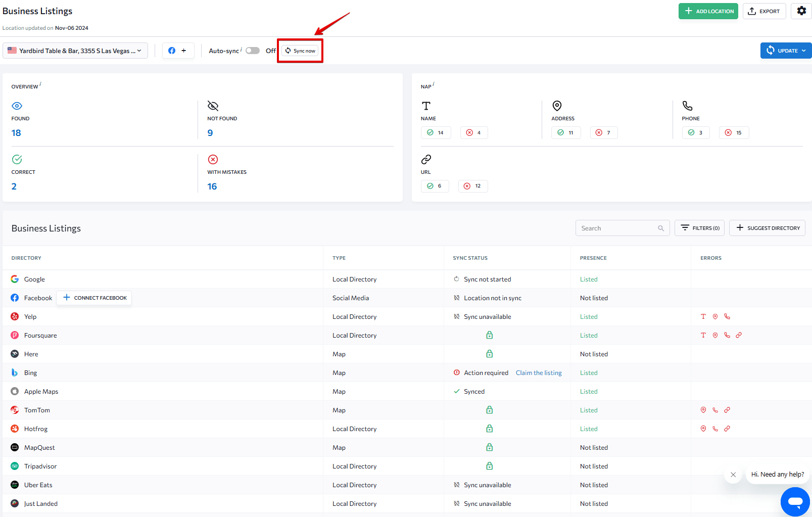
Task: Click the lock icon in MapQuest row
Action: [x=489, y=447]
